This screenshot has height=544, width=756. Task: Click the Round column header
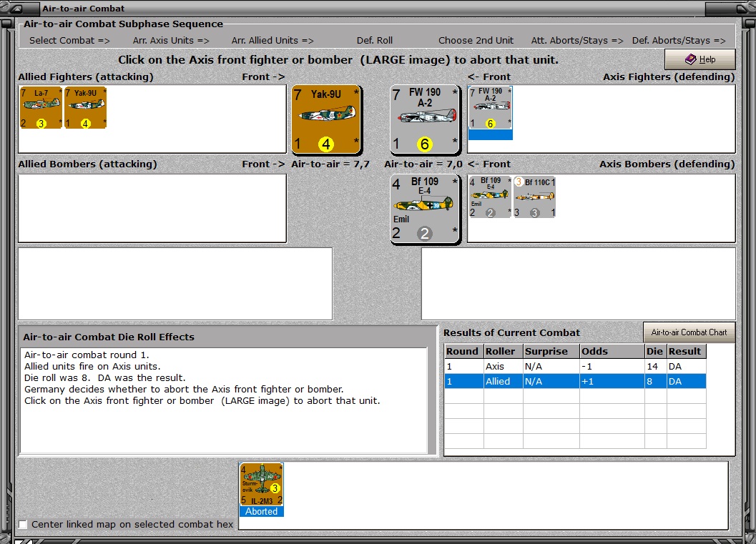(x=463, y=351)
